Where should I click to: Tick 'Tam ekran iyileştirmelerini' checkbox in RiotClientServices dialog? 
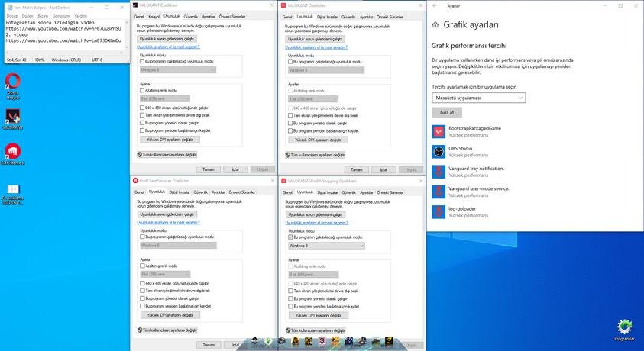143,291
